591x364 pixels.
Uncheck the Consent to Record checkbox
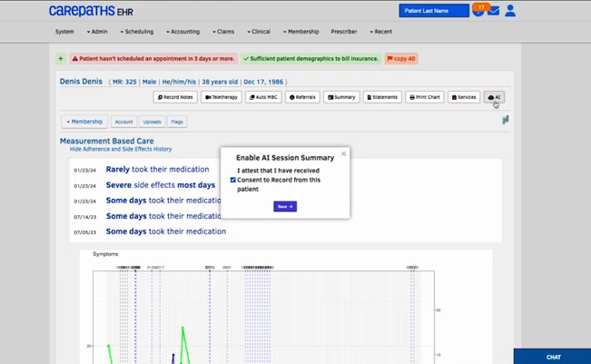click(233, 180)
